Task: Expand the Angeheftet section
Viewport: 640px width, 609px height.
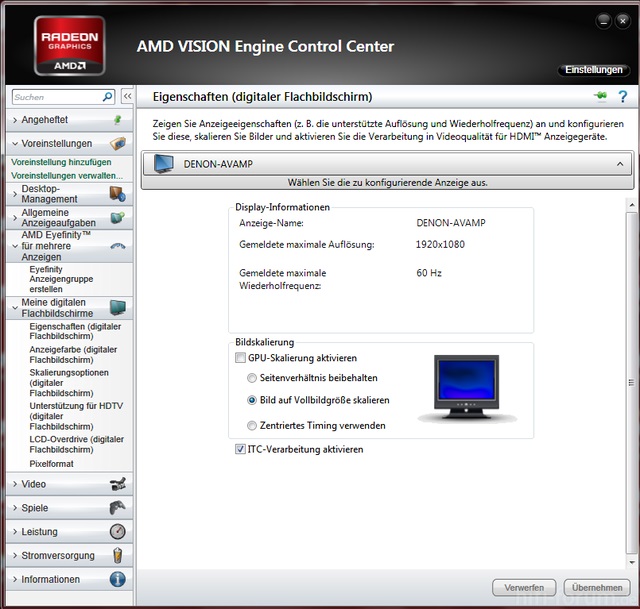Action: point(15,120)
